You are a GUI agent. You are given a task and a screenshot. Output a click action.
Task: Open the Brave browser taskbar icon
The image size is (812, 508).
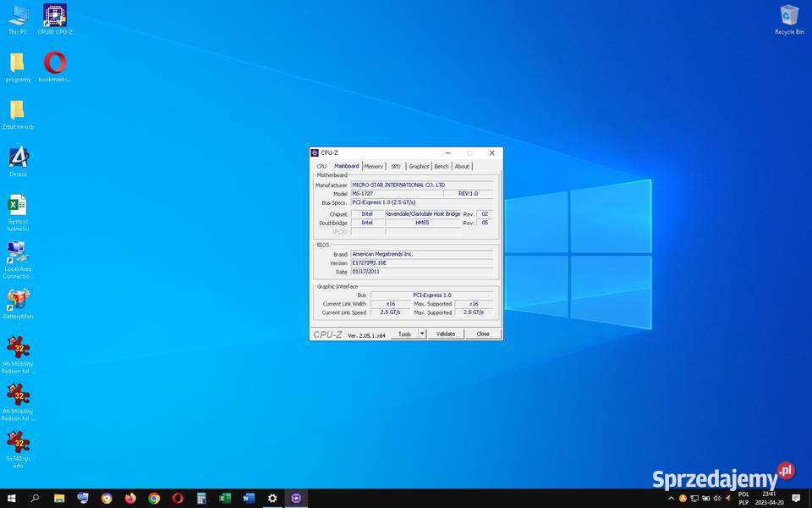(107, 498)
